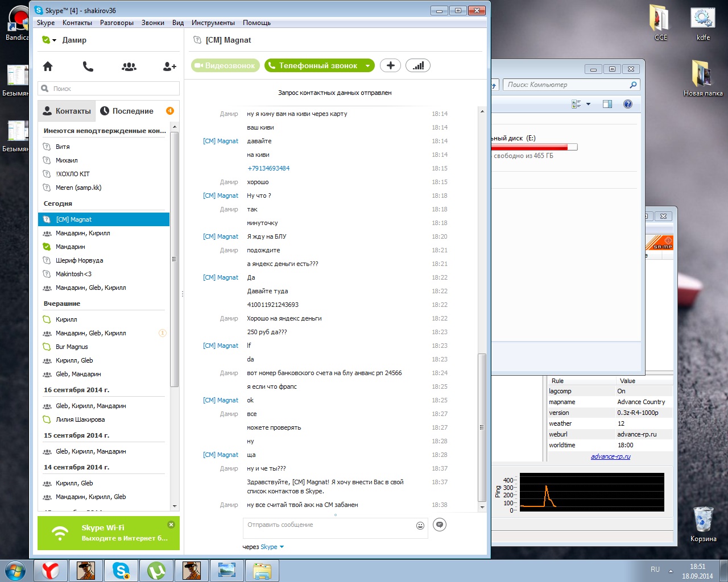This screenshot has width=728, height=582.
Task: Select contact Шериф Норвуда
Action: (104, 260)
